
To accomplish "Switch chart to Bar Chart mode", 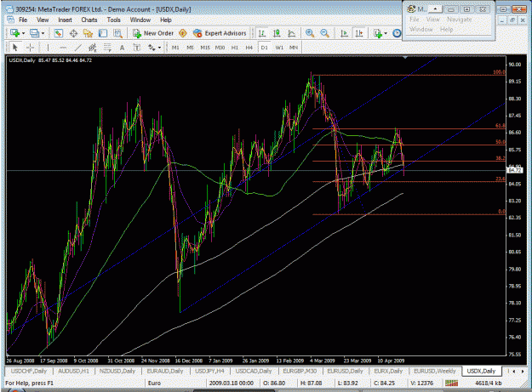I will pos(261,33).
